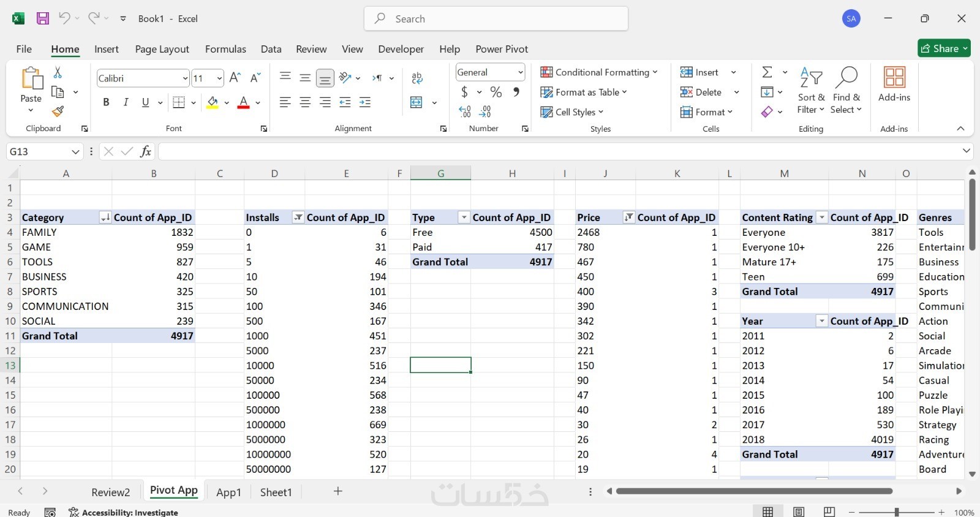Toggle Italic formatting
980x517 pixels.
click(x=126, y=102)
